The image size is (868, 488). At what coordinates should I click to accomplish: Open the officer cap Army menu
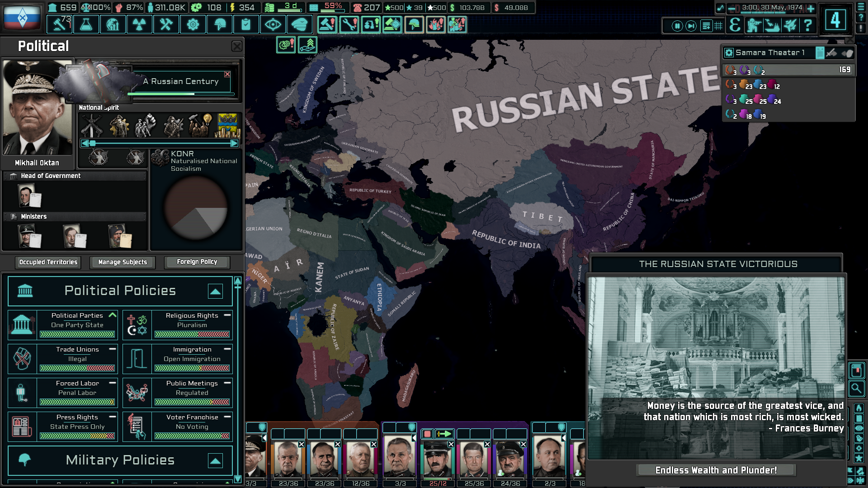pyautogui.click(x=299, y=24)
